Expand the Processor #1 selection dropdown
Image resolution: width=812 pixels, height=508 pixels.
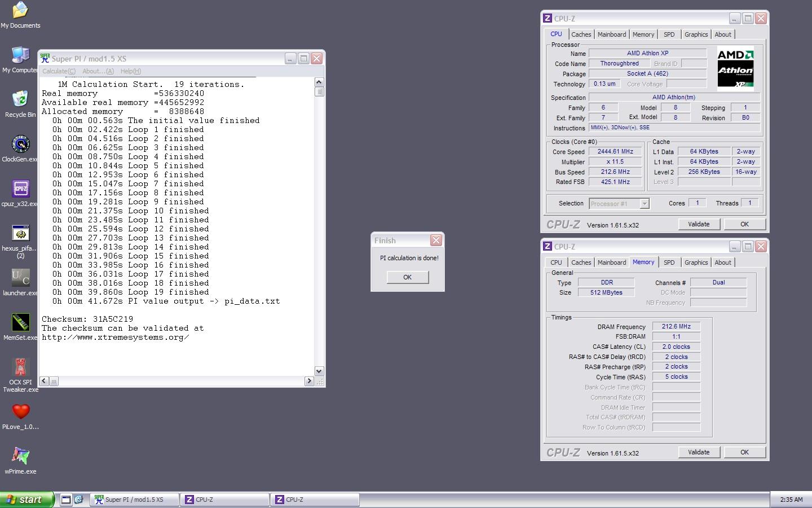[645, 204]
